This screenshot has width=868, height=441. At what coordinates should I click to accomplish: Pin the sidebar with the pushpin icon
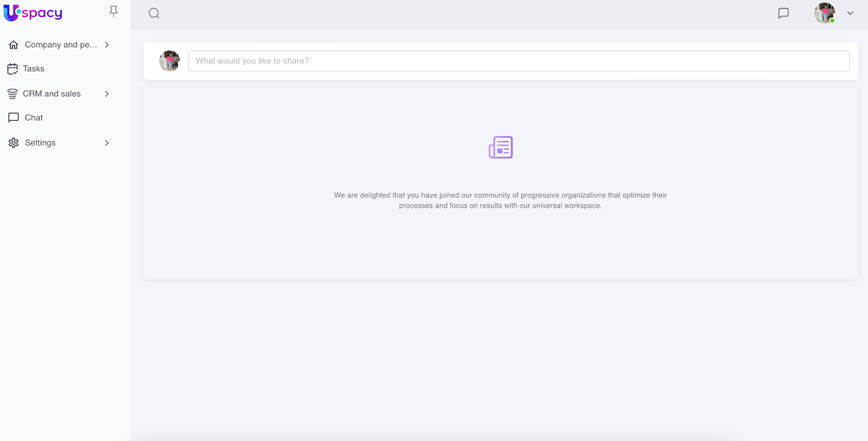pyautogui.click(x=113, y=11)
